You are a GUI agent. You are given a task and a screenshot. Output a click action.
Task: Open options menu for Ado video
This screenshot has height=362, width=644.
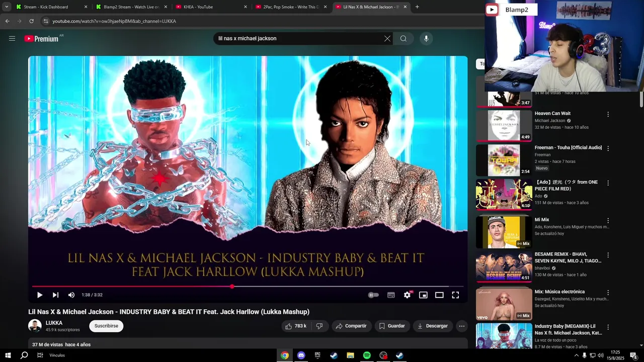click(x=608, y=183)
